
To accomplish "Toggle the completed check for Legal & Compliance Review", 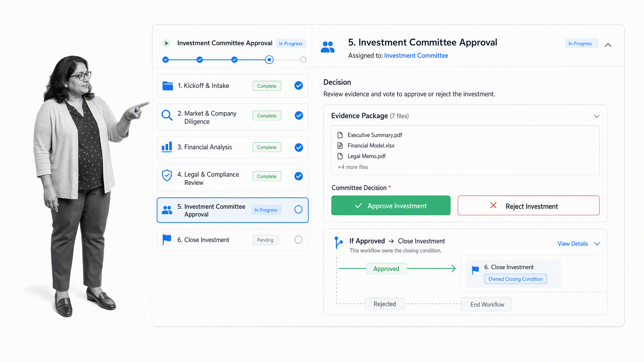I will coord(298,176).
